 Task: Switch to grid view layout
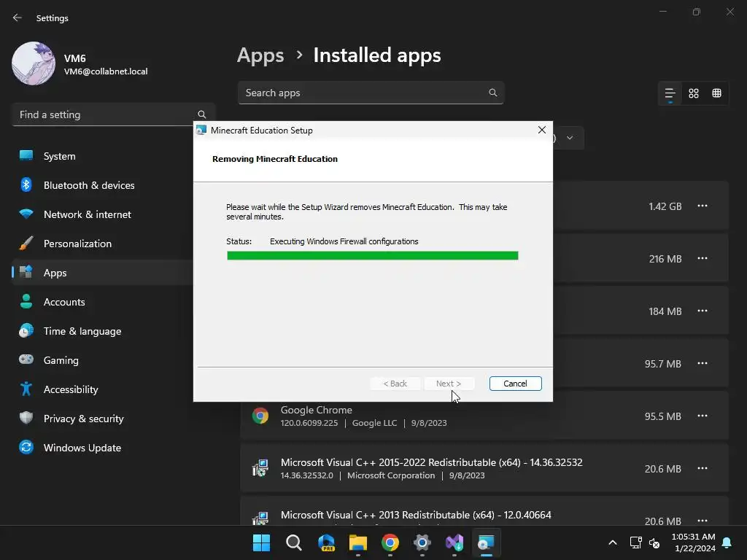click(694, 93)
